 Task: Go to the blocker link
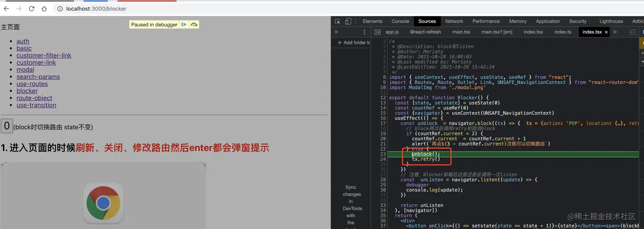click(27, 91)
